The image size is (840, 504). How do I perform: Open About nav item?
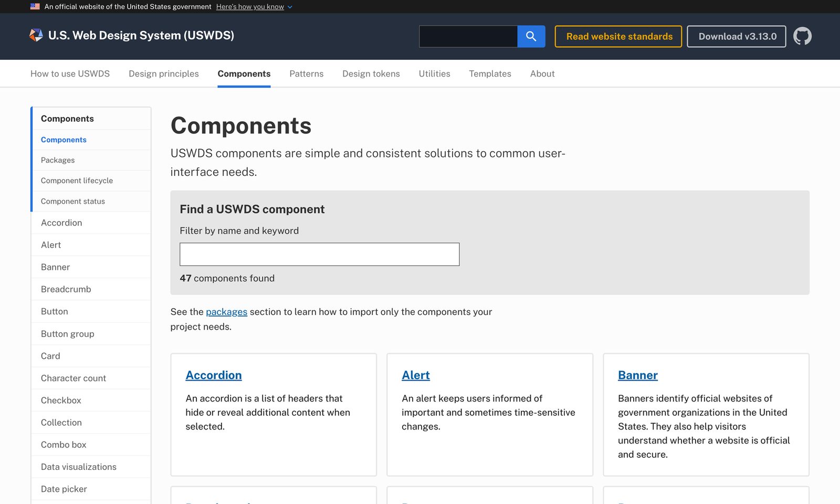pyautogui.click(x=542, y=73)
